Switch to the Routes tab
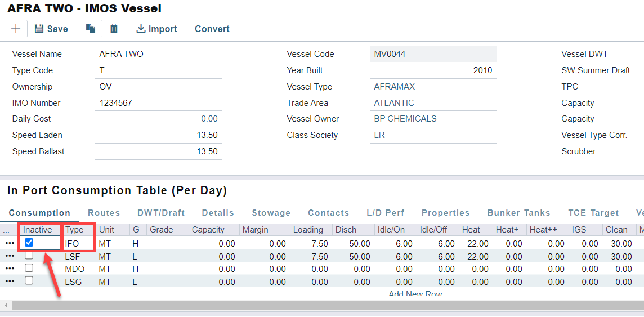 [104, 213]
